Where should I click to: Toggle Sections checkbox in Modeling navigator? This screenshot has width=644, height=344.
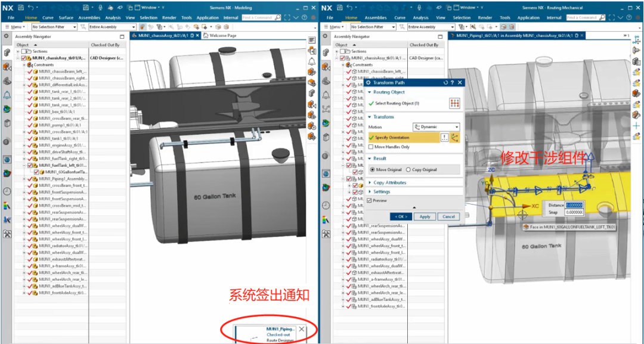tap(23, 52)
